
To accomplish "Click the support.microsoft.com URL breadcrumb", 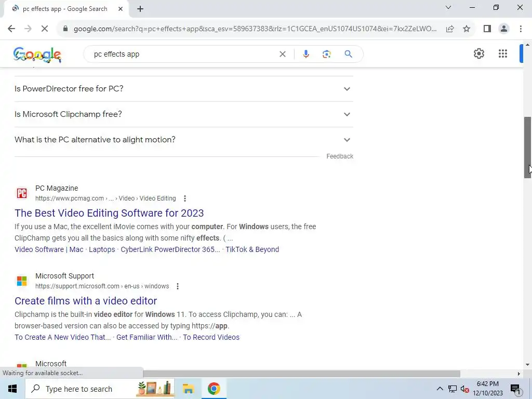I will tap(102, 286).
